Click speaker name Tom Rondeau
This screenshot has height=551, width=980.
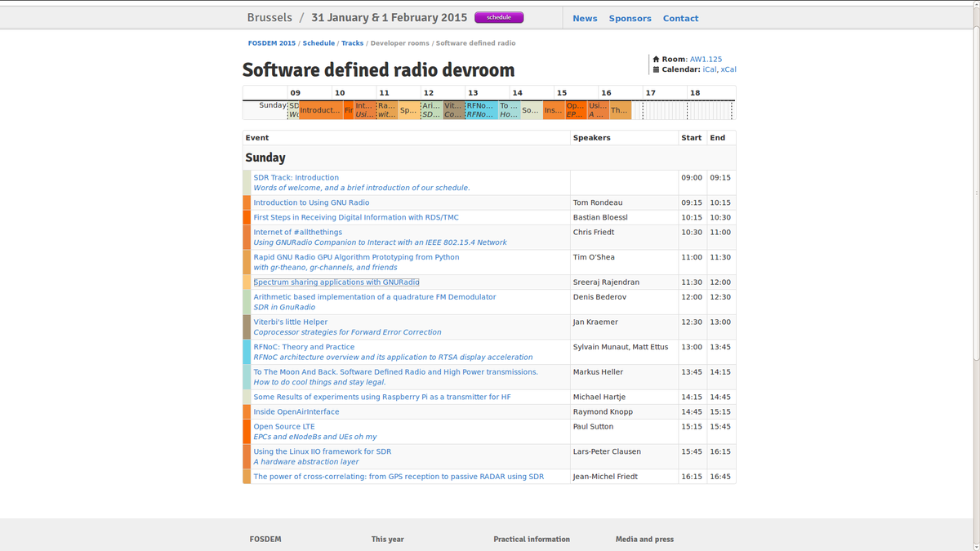click(598, 202)
